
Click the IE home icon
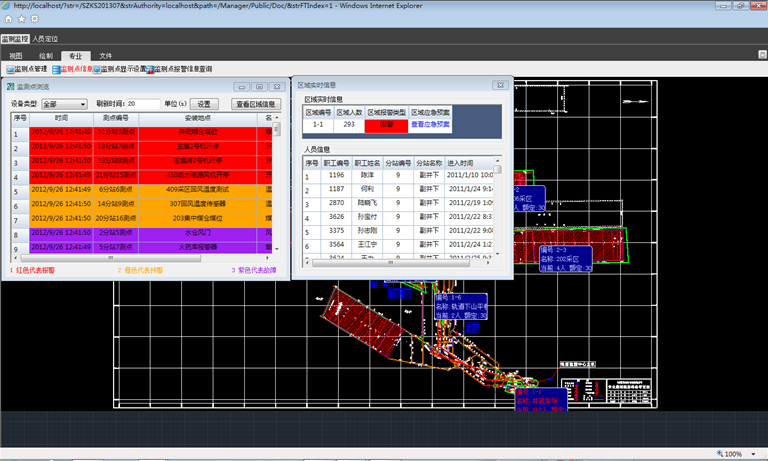8,19
